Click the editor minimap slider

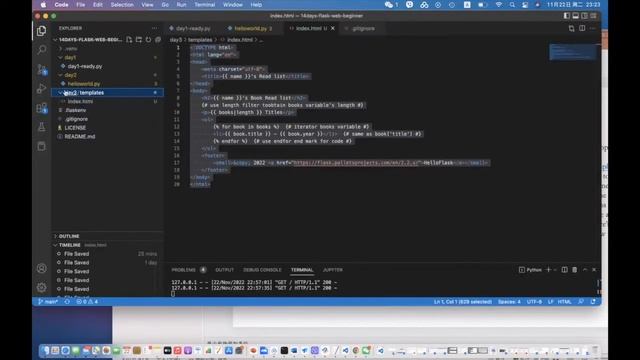coord(573,52)
